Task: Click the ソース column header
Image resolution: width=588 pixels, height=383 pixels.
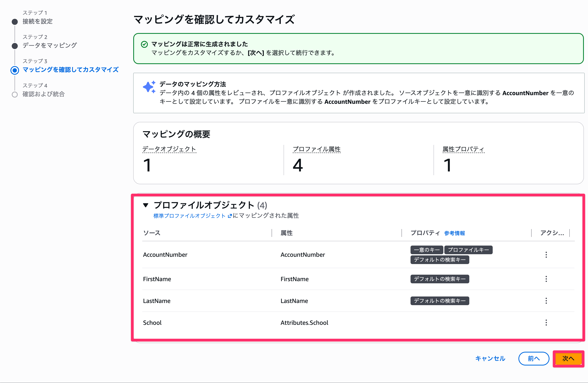Action: click(152, 233)
